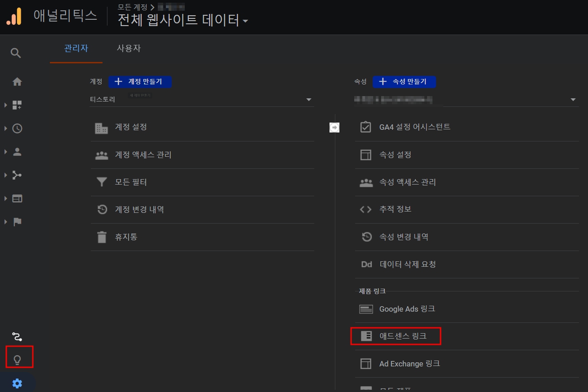The image size is (588, 392).
Task: Expand the Acquisition section arrow
Action: 5,175
